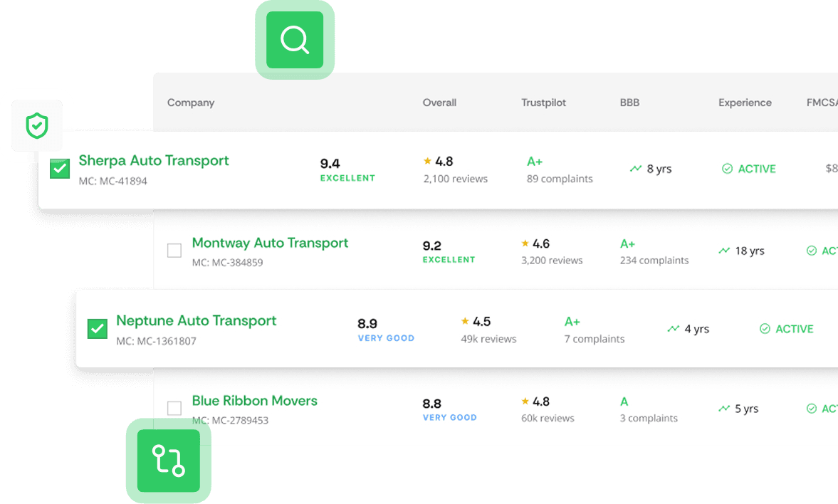Click the green magnifying glass search icon
Image resolution: width=838 pixels, height=504 pixels.
294,40
